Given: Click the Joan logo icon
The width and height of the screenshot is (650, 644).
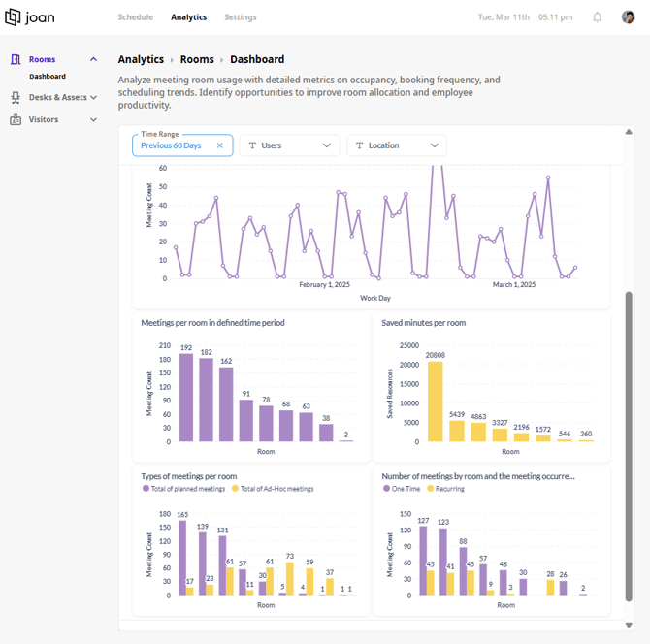Looking at the screenshot, I should click(x=13, y=17).
